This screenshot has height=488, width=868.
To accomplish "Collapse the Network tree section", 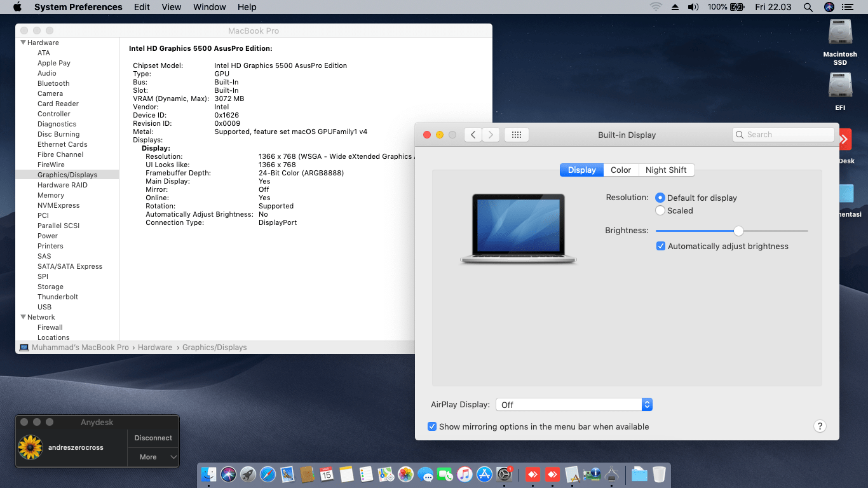I will click(24, 317).
